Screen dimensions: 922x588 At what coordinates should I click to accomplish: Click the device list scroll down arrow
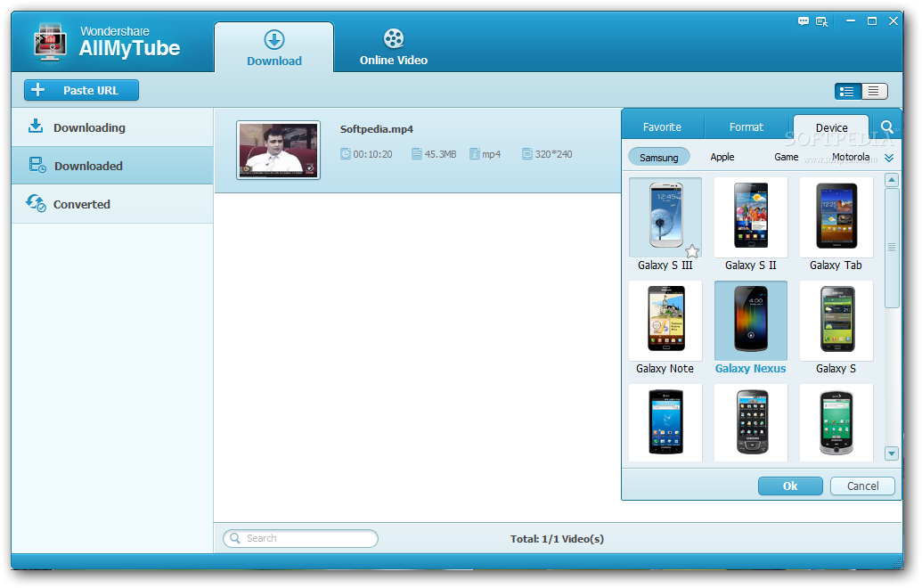click(892, 453)
